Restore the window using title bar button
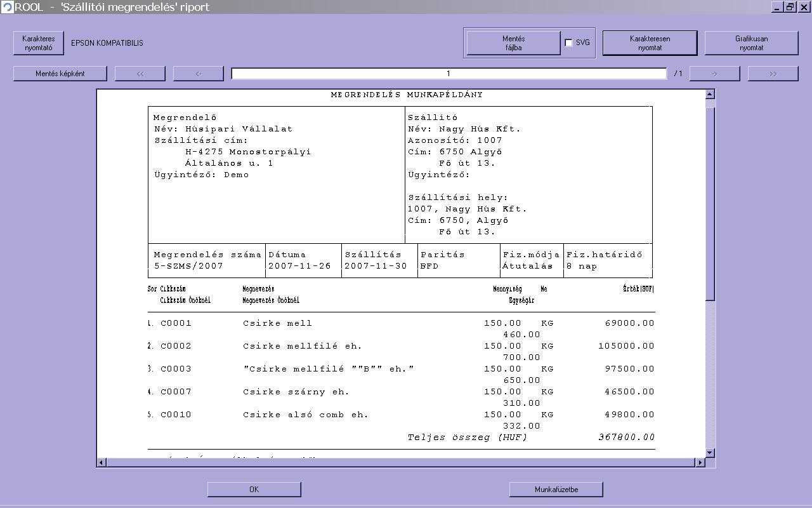 tap(790, 7)
